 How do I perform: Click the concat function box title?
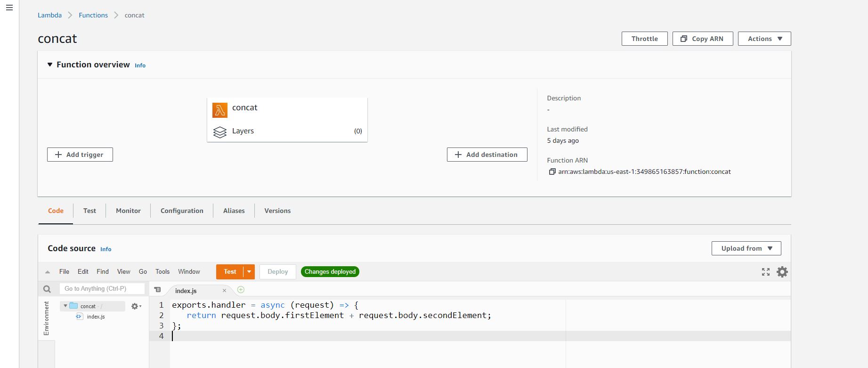[244, 107]
